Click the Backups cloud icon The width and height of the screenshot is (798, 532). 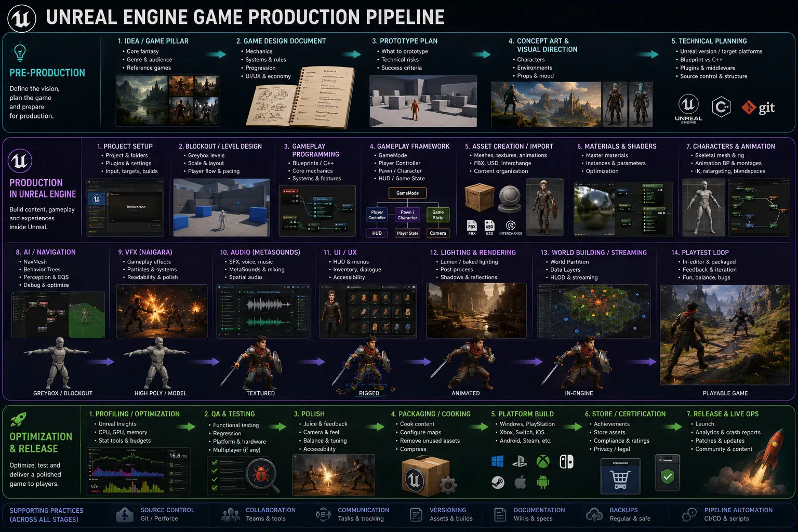tap(594, 515)
